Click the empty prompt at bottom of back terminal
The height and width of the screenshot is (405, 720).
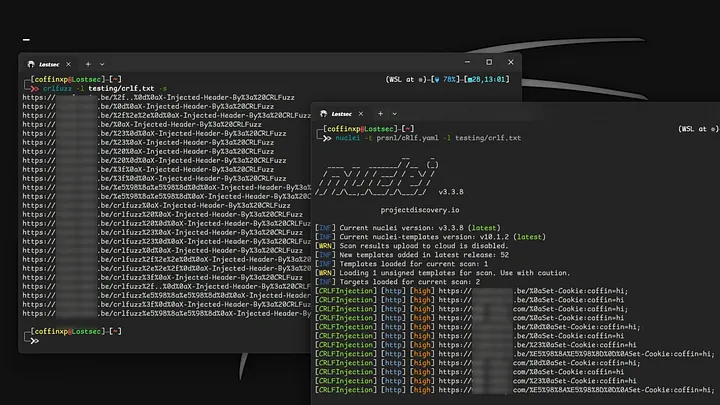point(34,341)
